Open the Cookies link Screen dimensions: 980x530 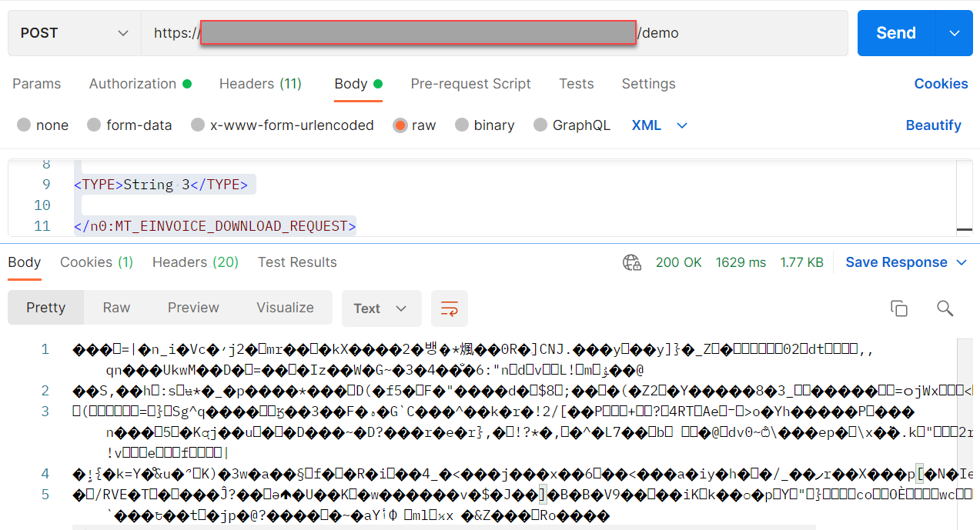[941, 84]
